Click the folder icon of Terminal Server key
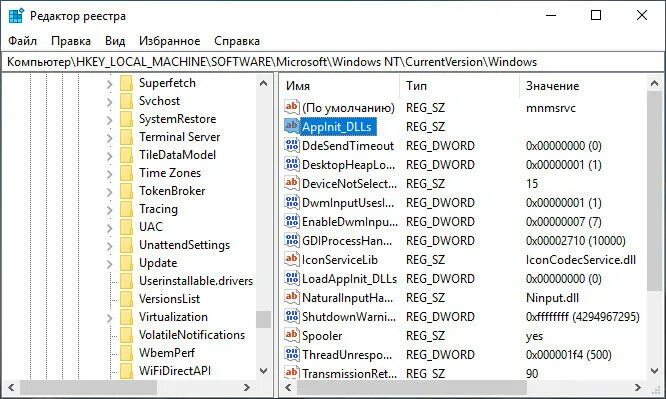Screen dimensions: 666x399 (x=127, y=137)
